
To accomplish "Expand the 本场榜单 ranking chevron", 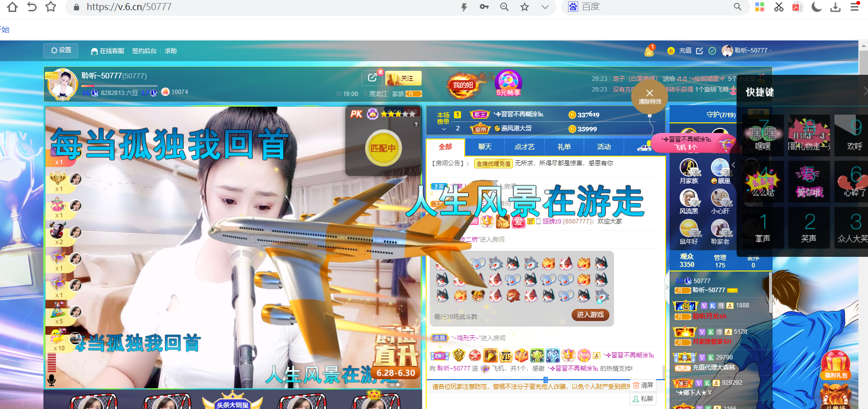I will pyautogui.click(x=443, y=129).
